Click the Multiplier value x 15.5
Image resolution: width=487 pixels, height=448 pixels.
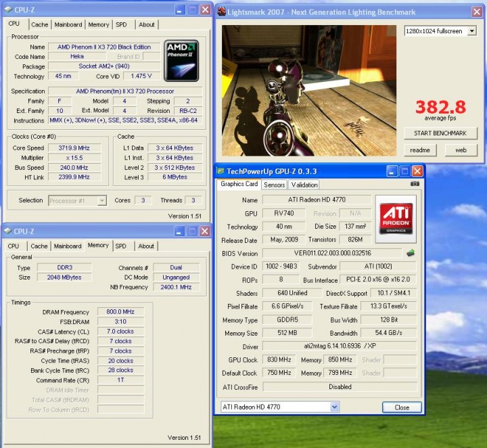(x=74, y=158)
